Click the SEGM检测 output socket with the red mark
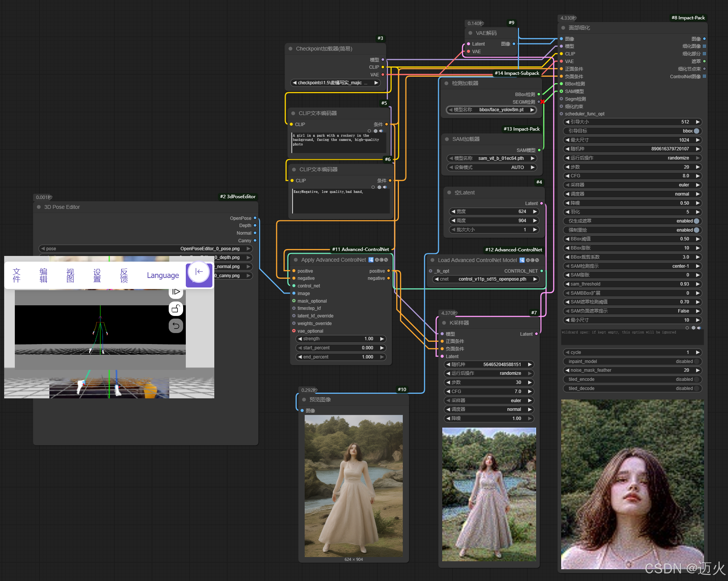The width and height of the screenshot is (728, 581). (539, 102)
